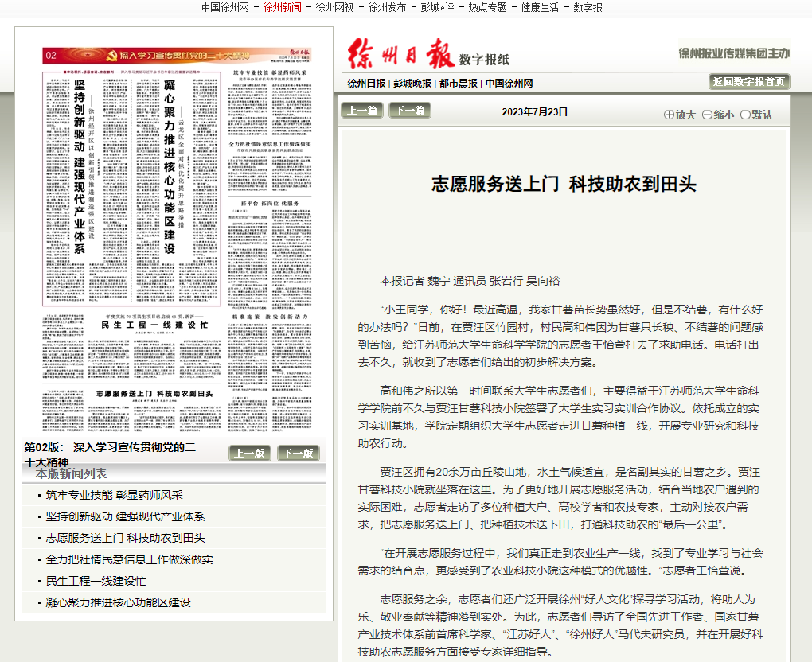The height and width of the screenshot is (662, 812).
Task: Click 返回数字报首页 button
Action: coord(749,81)
